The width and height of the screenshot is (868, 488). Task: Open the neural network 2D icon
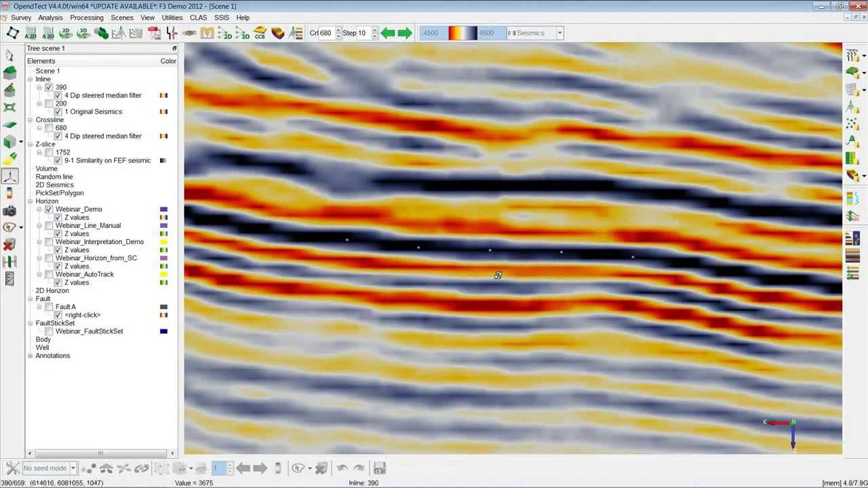[224, 33]
